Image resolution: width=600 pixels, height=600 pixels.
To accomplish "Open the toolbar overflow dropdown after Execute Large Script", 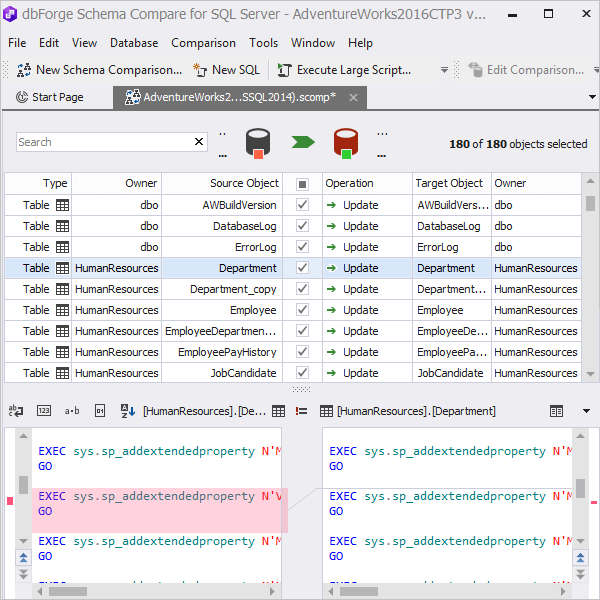I will tap(444, 70).
